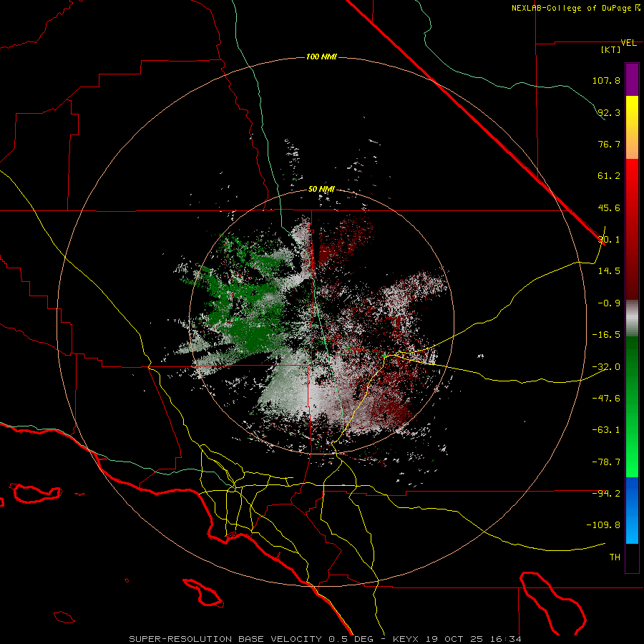Click the -63.1 legend value

(x=606, y=430)
